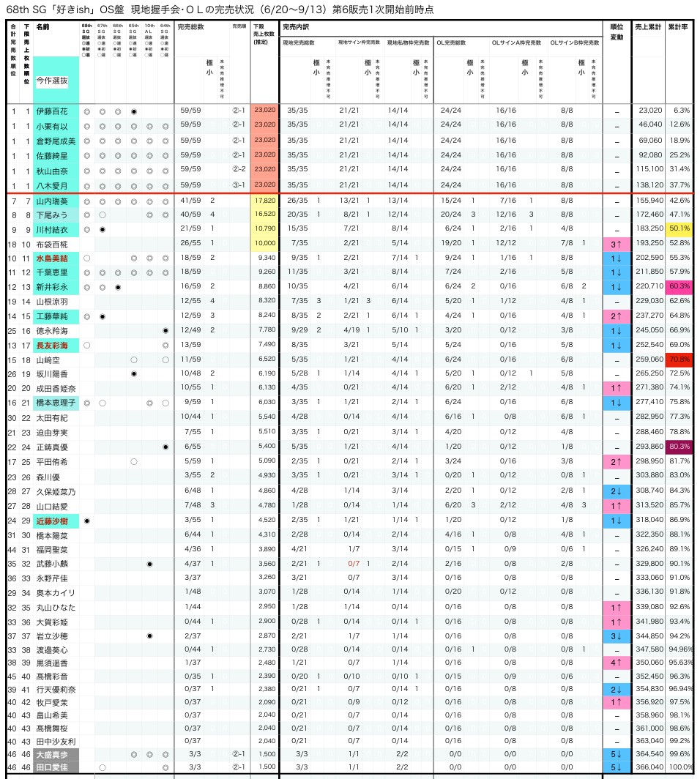Click the 完売内訳 header
The height and width of the screenshot is (779, 700).
(296, 27)
